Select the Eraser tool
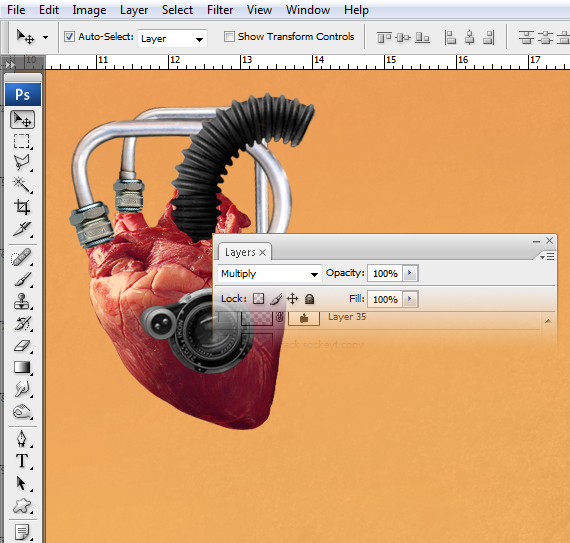The image size is (570, 543). [x=22, y=346]
